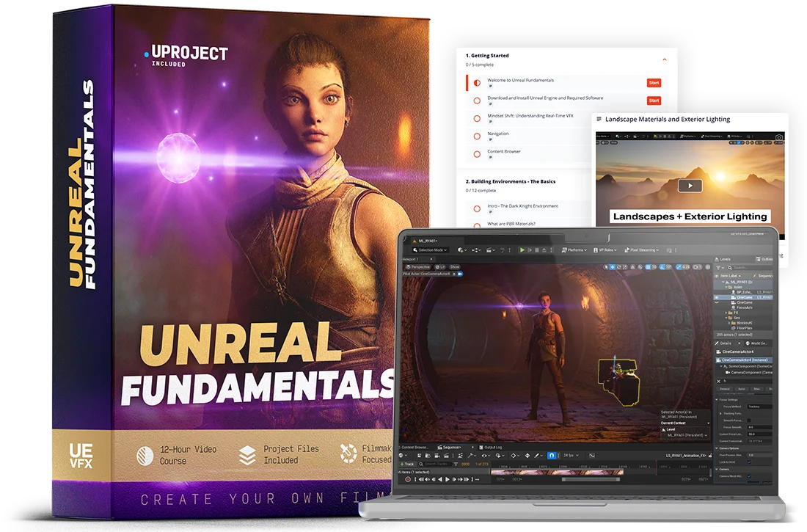Collapse the Getting Started section chevron

pos(665,59)
